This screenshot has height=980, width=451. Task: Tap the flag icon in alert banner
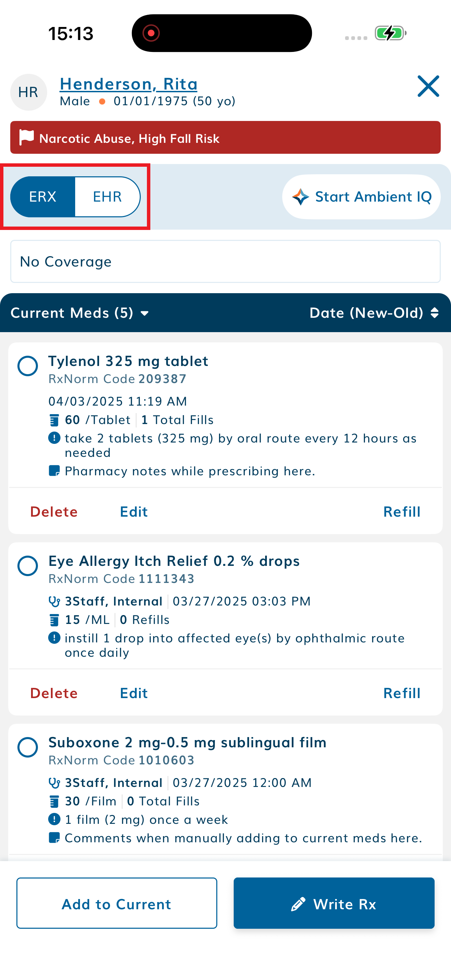[x=27, y=137]
